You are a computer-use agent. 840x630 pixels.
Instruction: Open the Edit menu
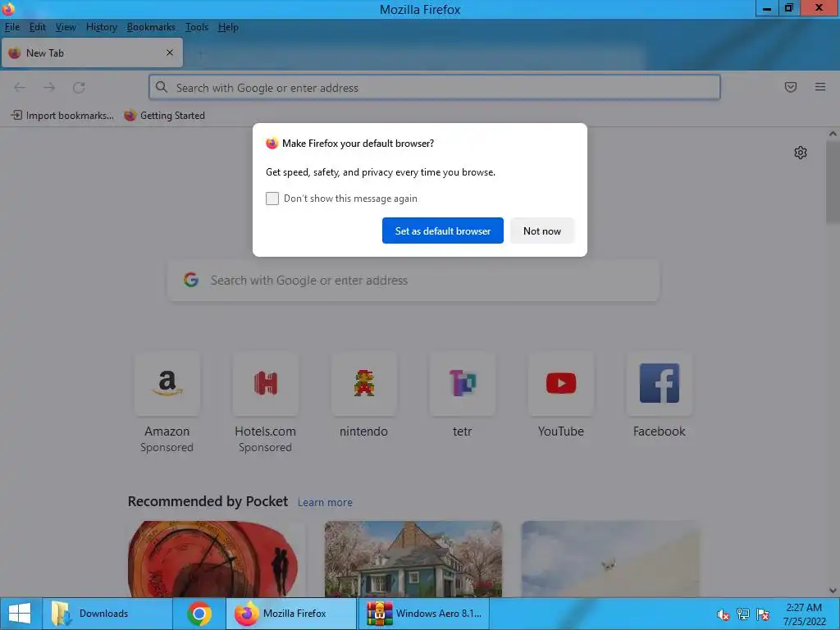(x=37, y=27)
